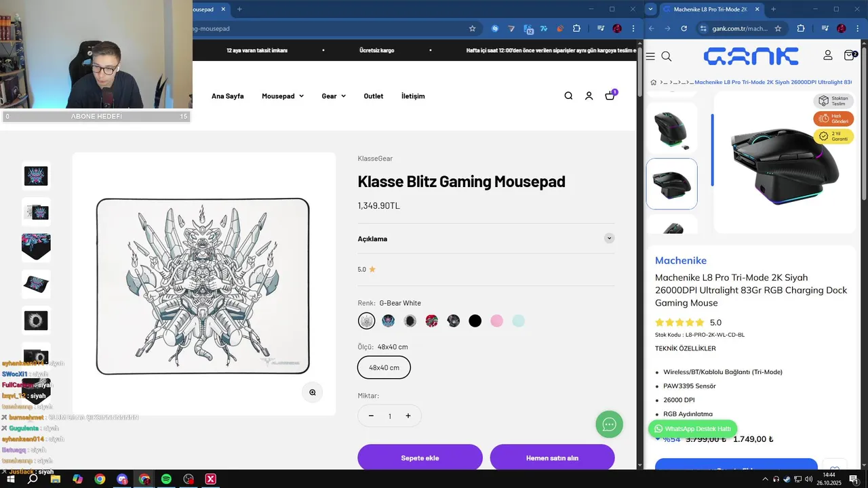Open the Outlet menu item
Image resolution: width=868 pixels, height=488 pixels.
pos(374,96)
